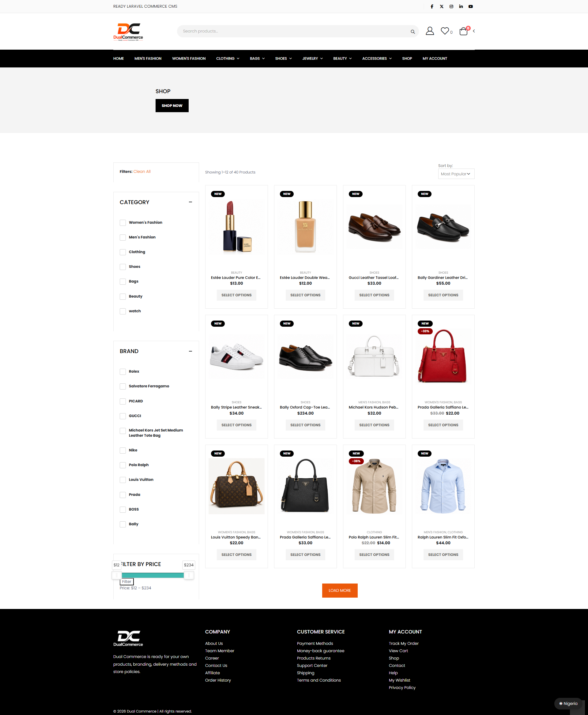The image size is (588, 715).
Task: Enable the GUCCI brand filter
Action: click(123, 416)
